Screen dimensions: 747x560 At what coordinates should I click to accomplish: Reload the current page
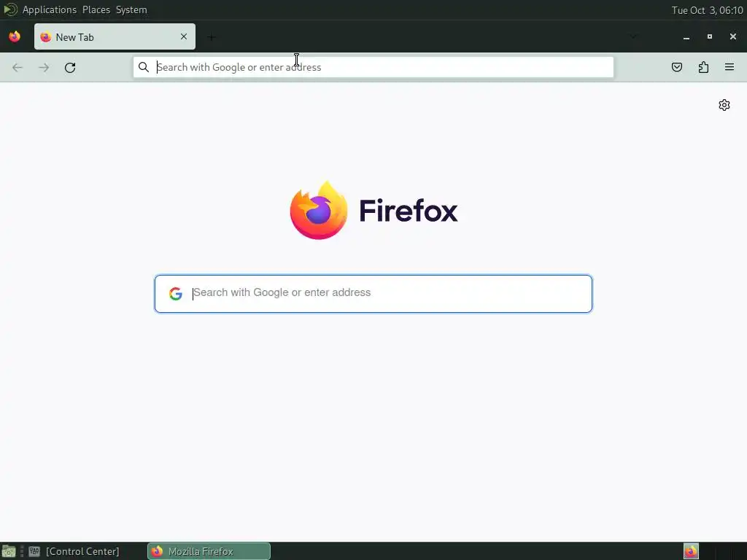[70, 68]
